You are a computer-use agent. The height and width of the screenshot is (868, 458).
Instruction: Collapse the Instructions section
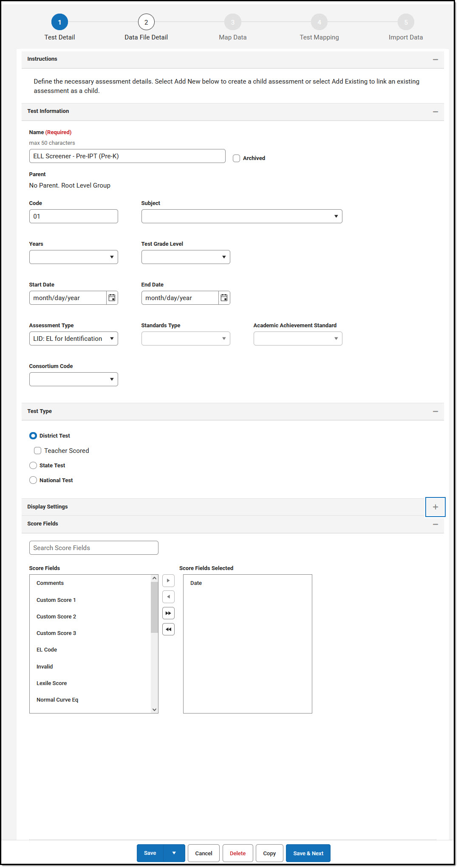pos(435,59)
